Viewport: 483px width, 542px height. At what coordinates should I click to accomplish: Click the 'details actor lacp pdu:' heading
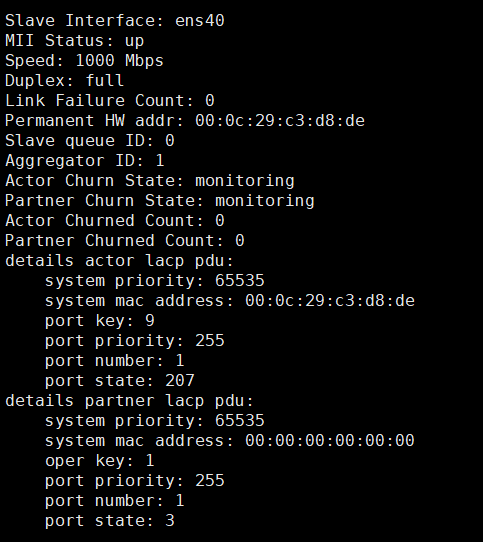(120, 261)
